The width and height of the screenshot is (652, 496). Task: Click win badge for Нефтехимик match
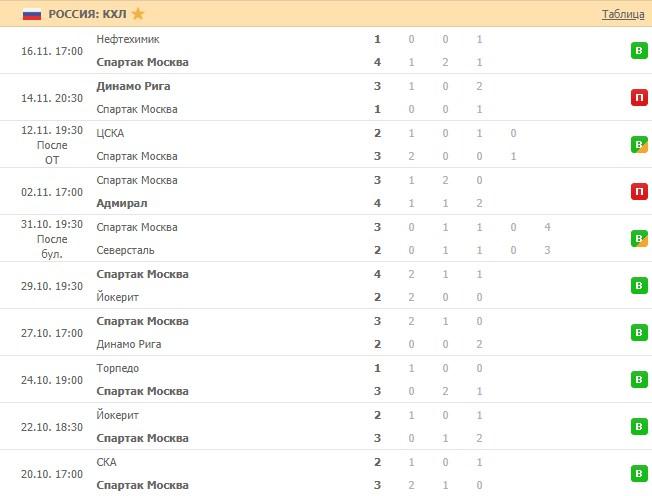638,51
